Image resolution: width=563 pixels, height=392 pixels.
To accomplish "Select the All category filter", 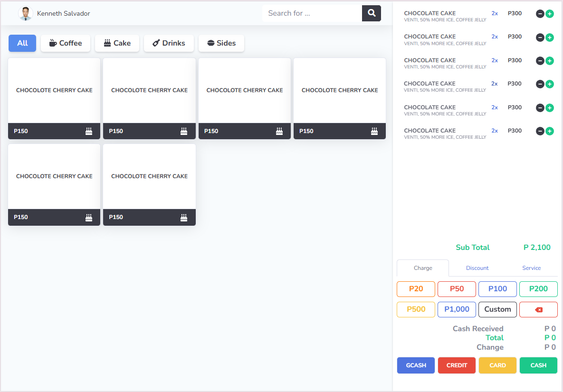I will coord(22,43).
